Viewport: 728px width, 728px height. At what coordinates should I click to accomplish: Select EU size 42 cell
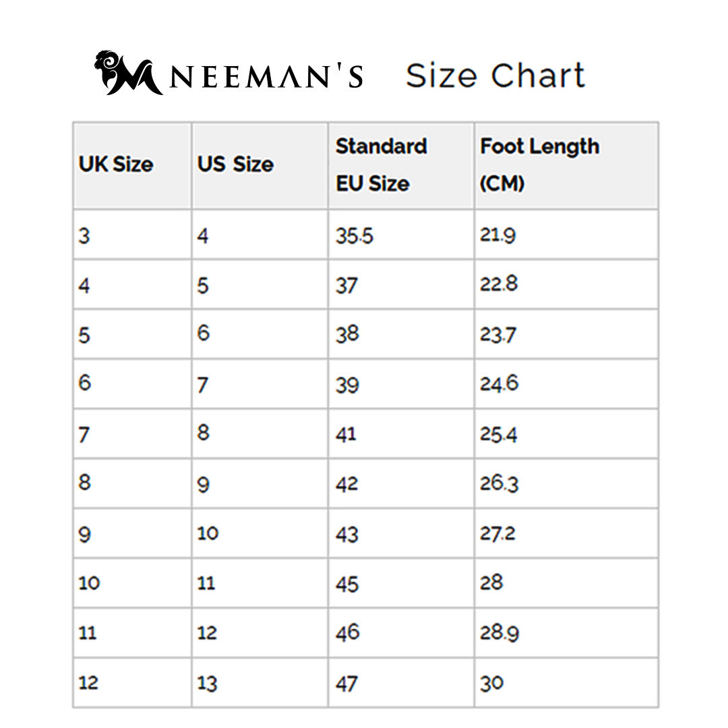point(347,484)
